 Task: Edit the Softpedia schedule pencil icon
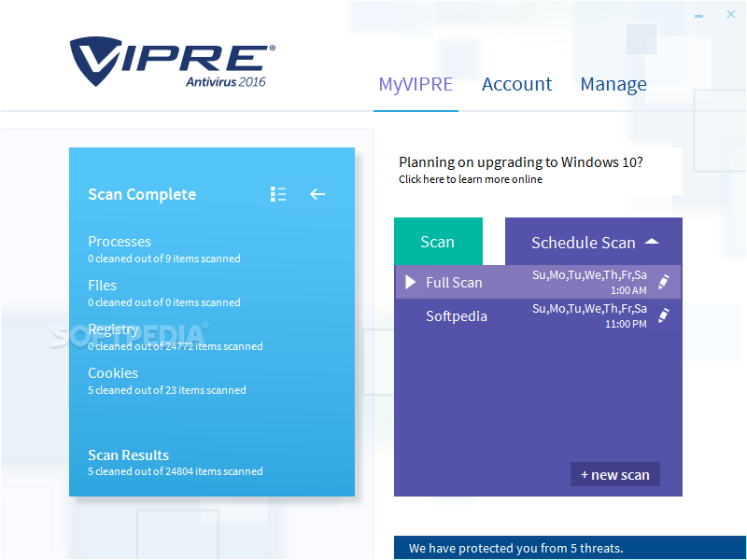tap(663, 315)
